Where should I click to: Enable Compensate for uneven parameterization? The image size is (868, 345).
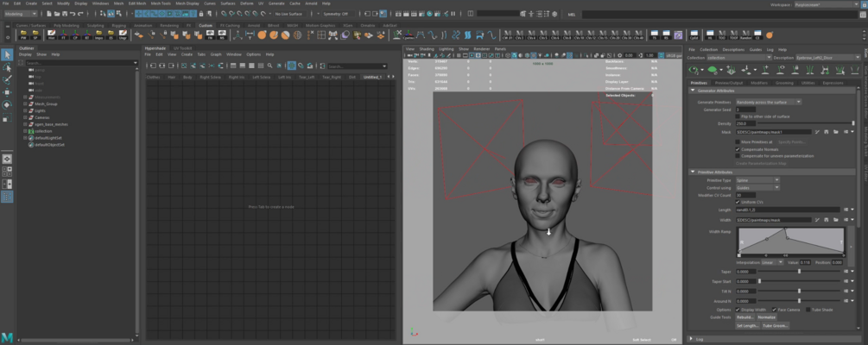coord(738,156)
